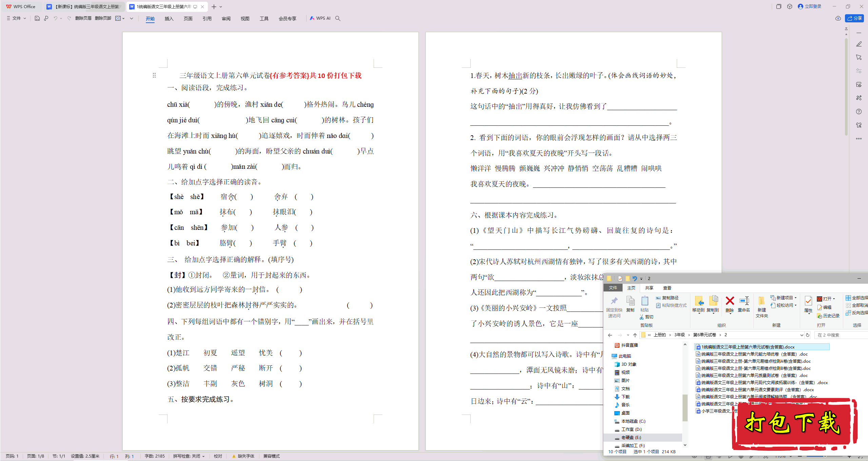Image resolution: width=868 pixels, height=461 pixels.
Task: Click 3年级 in Explorer breadcrumb path
Action: 679,335
